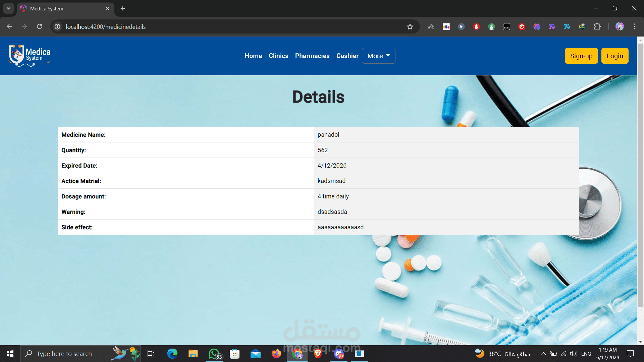
Task: Reload the medicinedetails page
Action: point(39,26)
